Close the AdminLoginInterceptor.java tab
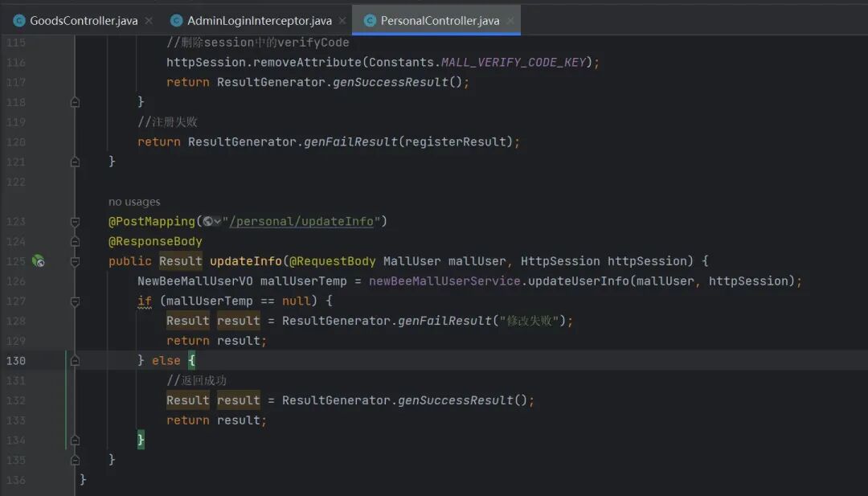Viewport: 868px width, 496px height. point(342,20)
